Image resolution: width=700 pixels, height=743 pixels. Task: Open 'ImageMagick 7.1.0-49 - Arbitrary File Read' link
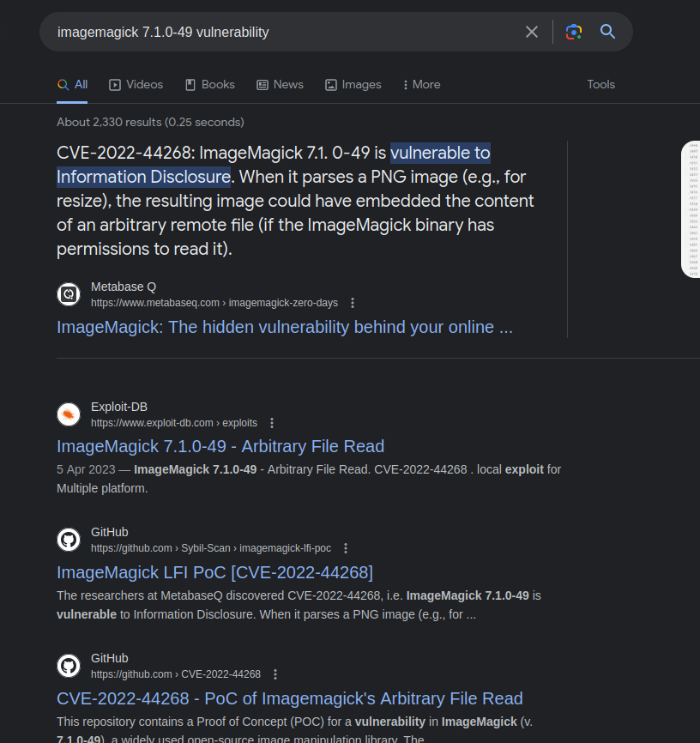(220, 446)
